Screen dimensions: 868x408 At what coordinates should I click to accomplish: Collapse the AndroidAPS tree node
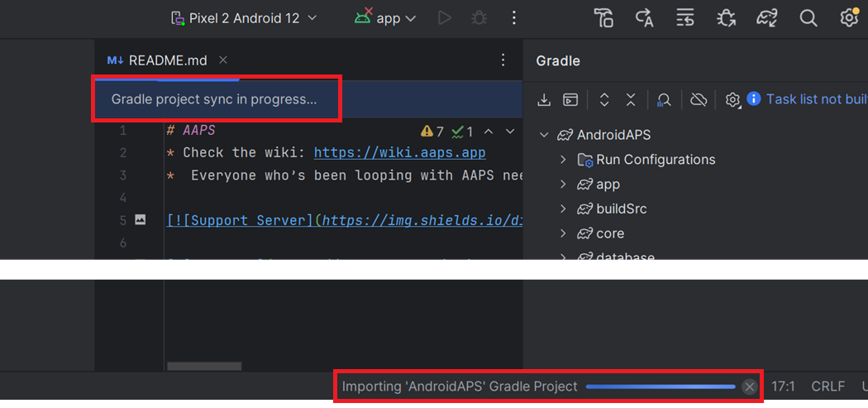(x=544, y=135)
